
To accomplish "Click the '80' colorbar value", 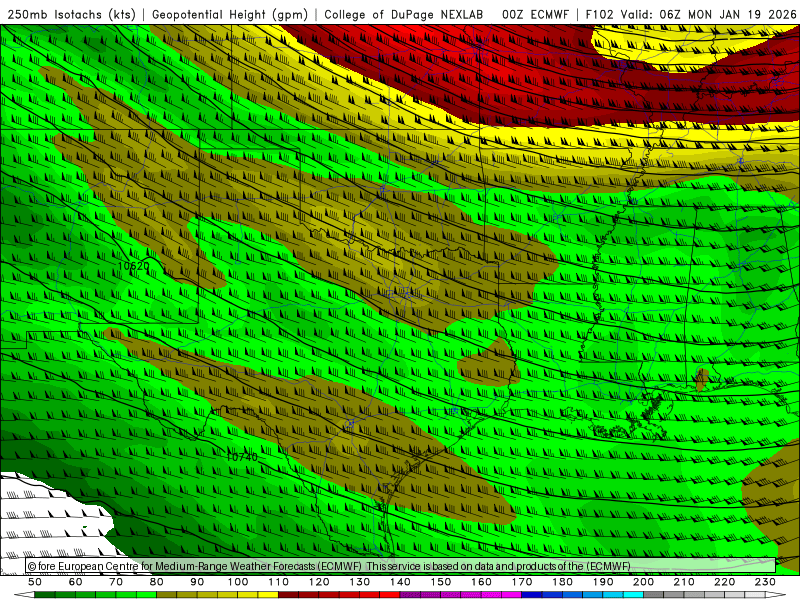I will click(x=157, y=582).
